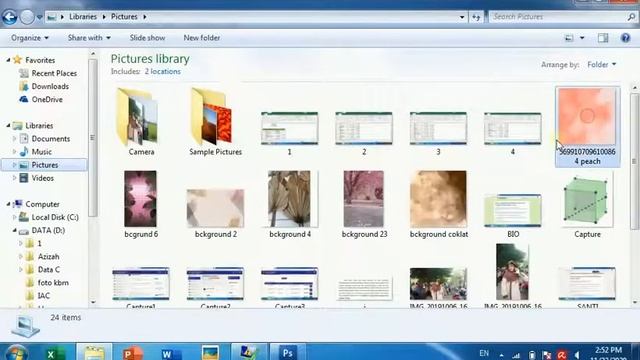The width and height of the screenshot is (640, 360).
Task: Click Libraries in the address bar
Action: (83, 17)
